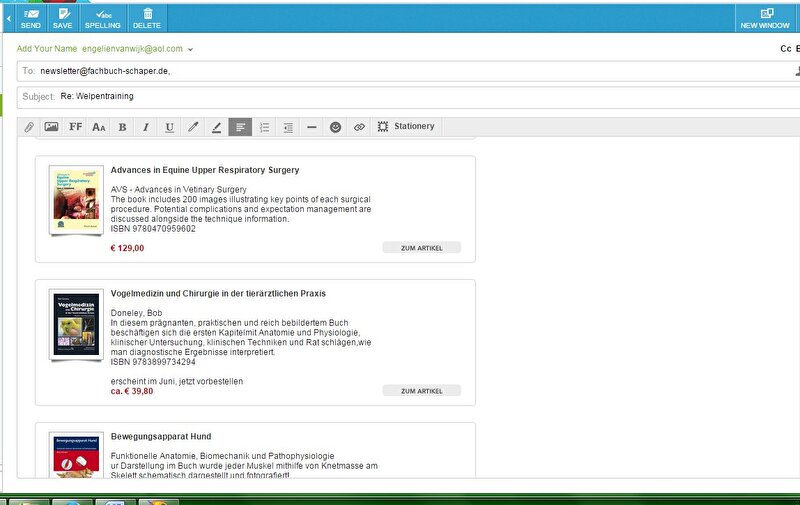Delete the current message
The width and height of the screenshot is (800, 505).
click(x=147, y=17)
